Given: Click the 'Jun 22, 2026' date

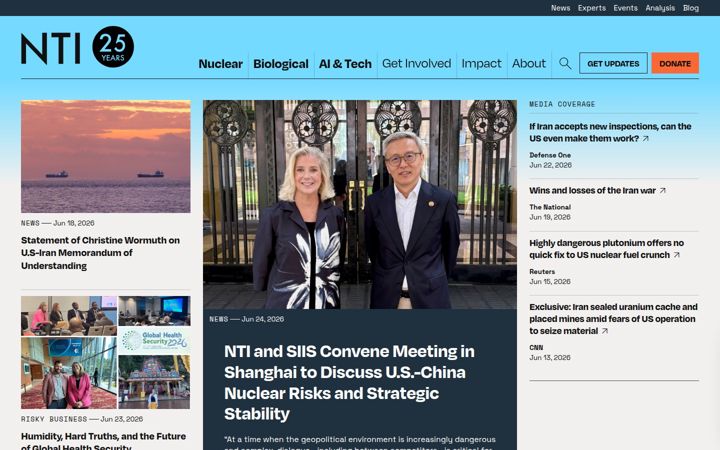Looking at the screenshot, I should (x=551, y=165).
